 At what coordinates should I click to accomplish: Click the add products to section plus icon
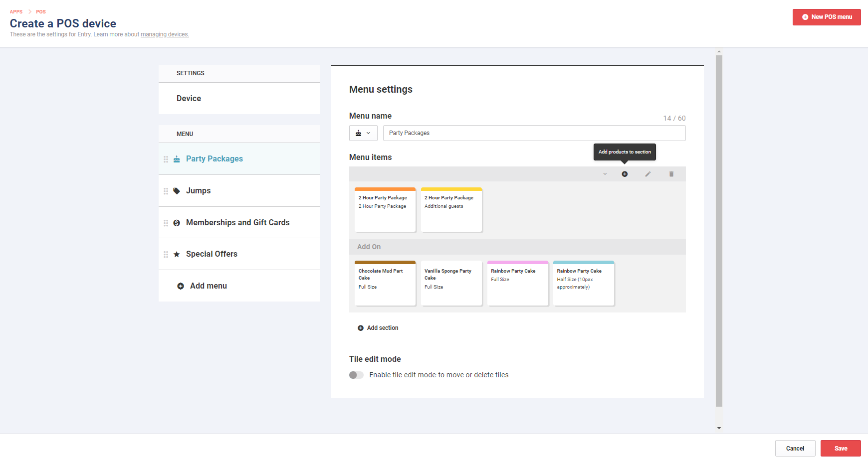pos(625,174)
